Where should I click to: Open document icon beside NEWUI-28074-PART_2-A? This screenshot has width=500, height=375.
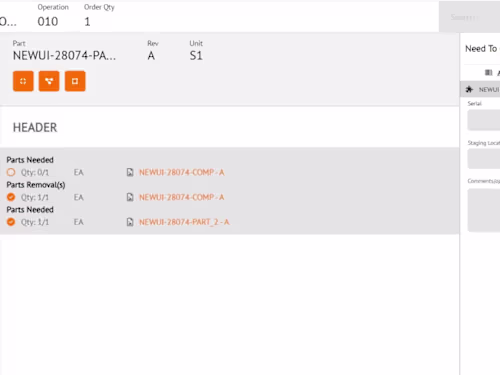(130, 222)
